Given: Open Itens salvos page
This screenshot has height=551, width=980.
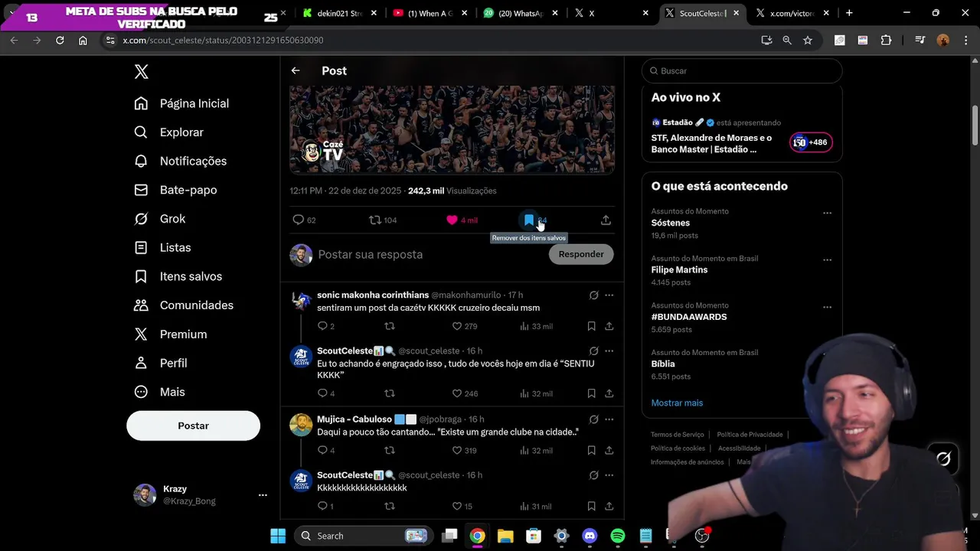Looking at the screenshot, I should [x=178, y=276].
